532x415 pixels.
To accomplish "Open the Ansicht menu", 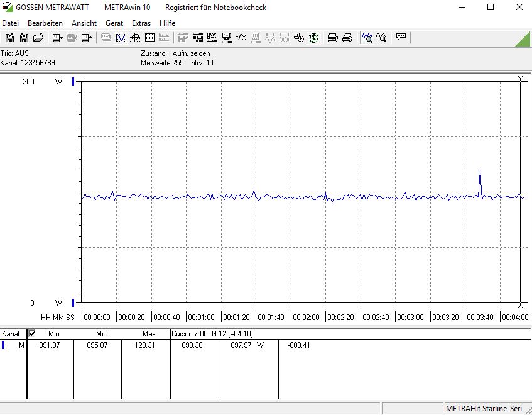I will click(84, 23).
